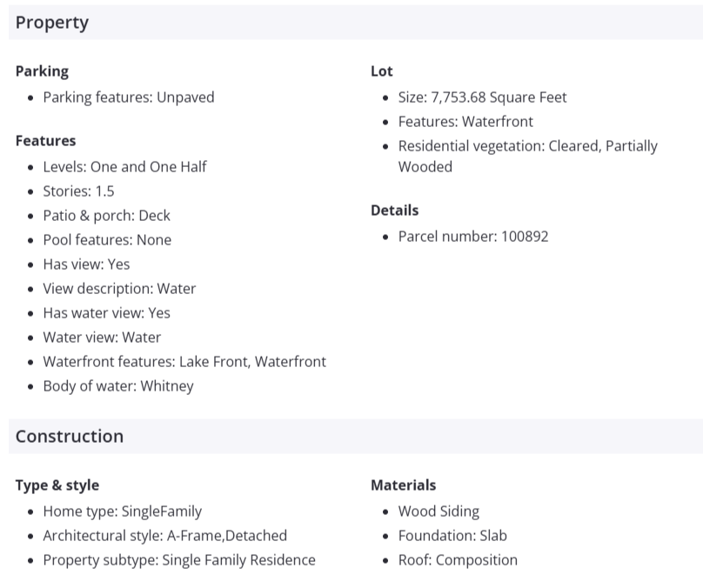Click the Type & style subheading

(57, 485)
